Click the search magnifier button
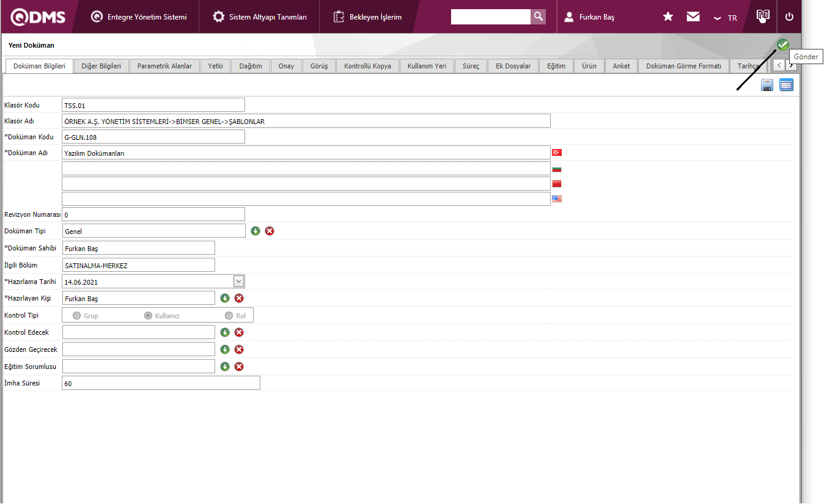The width and height of the screenshot is (827, 504). click(538, 16)
